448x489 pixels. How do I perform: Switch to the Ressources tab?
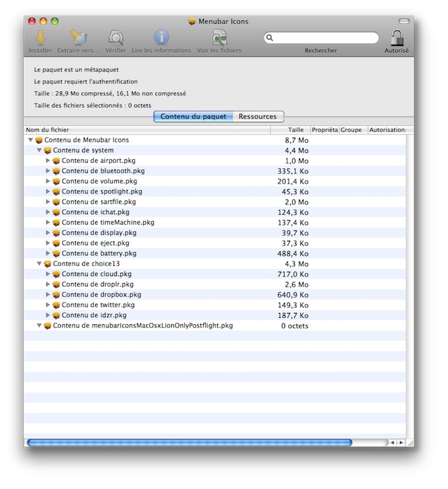[x=257, y=116]
